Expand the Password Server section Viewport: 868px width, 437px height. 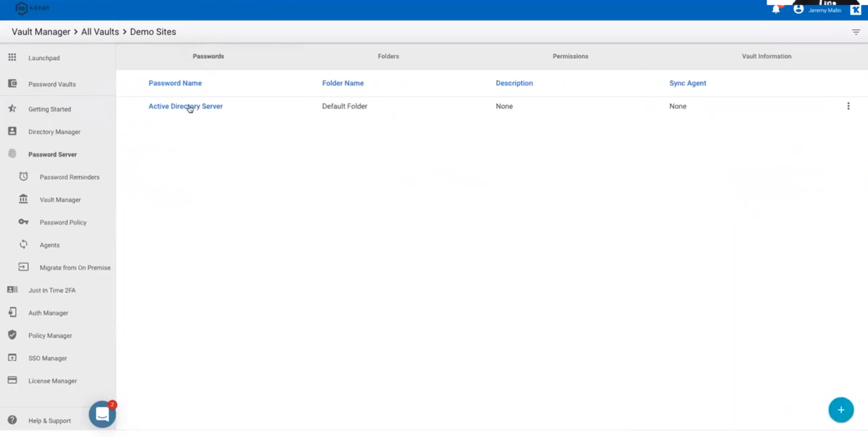[x=52, y=154]
